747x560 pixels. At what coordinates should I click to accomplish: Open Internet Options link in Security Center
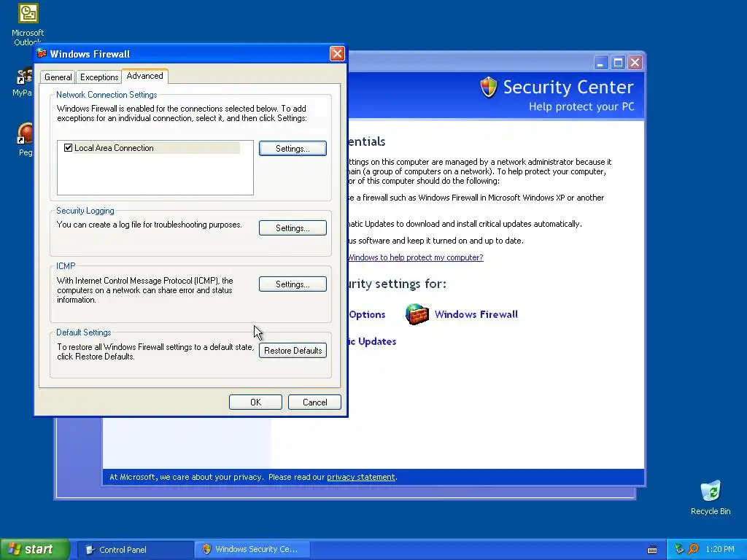pos(366,315)
